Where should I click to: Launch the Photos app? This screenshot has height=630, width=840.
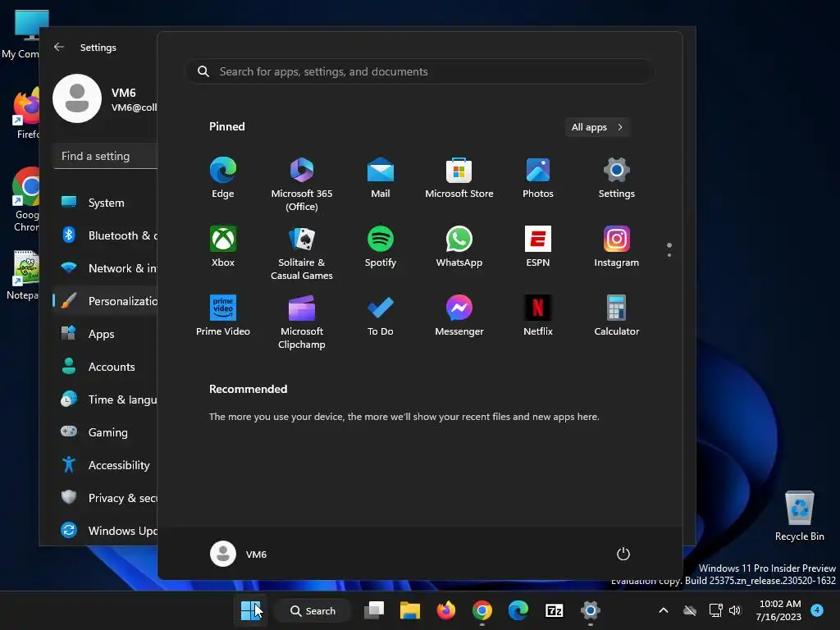pos(538,178)
